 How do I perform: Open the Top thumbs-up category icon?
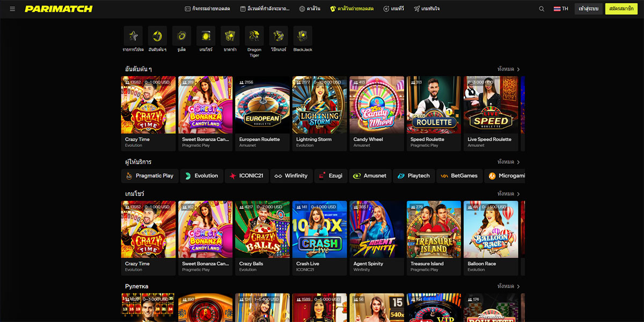point(157,36)
